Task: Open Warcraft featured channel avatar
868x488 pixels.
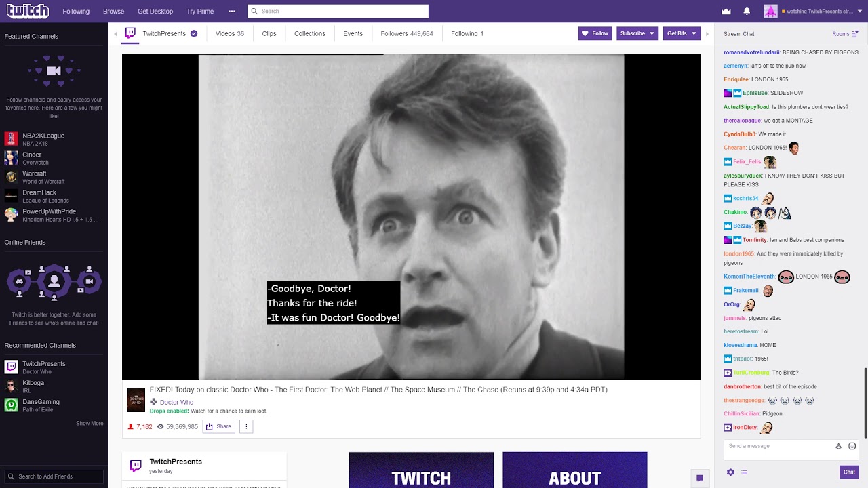Action: 11,177
